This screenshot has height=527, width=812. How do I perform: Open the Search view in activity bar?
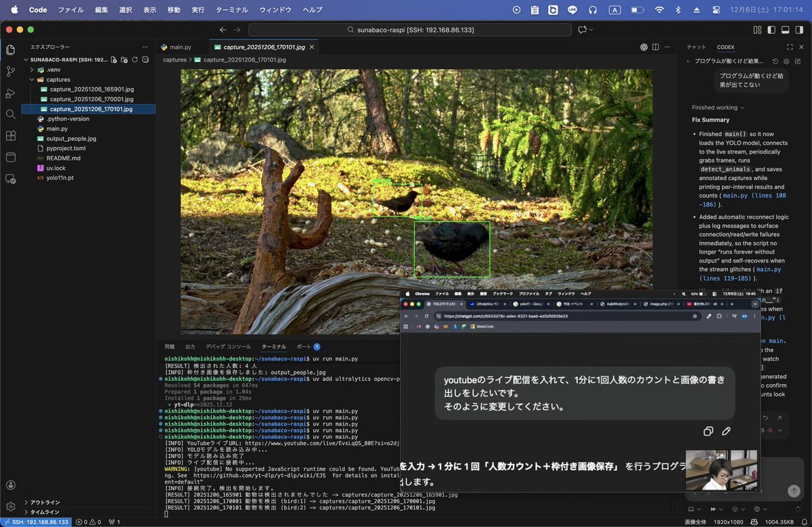point(10,114)
